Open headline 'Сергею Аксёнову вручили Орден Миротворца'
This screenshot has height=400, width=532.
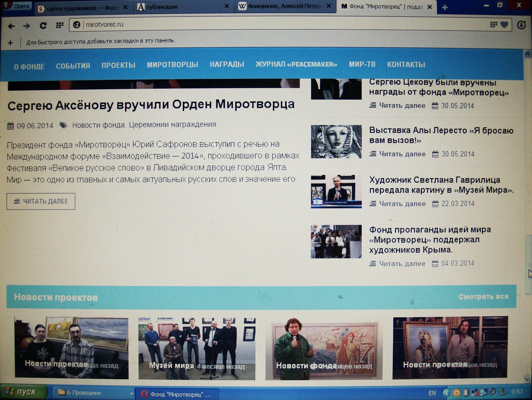click(x=151, y=105)
